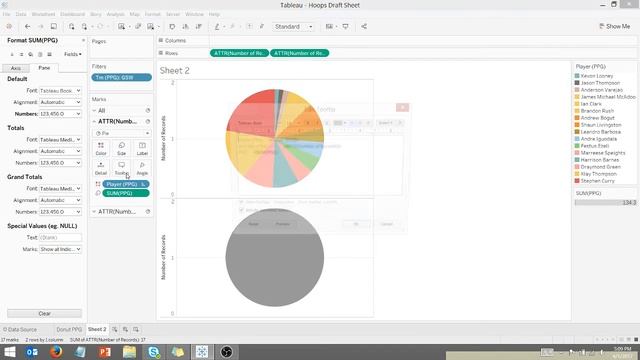Open the Data Source tab
640x360 pixels.
pyautogui.click(x=20, y=329)
